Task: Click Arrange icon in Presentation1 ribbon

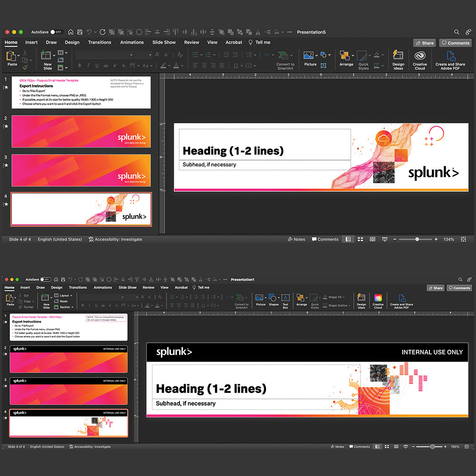Action: click(x=300, y=298)
